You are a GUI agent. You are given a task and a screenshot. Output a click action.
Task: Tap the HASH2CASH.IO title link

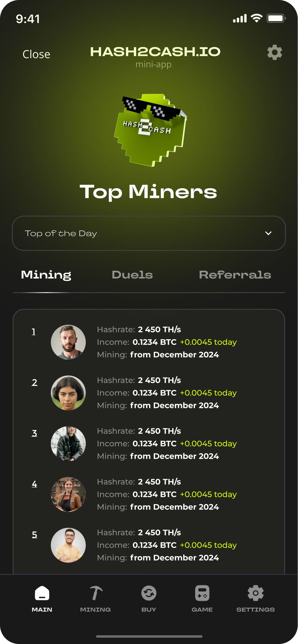click(x=155, y=52)
